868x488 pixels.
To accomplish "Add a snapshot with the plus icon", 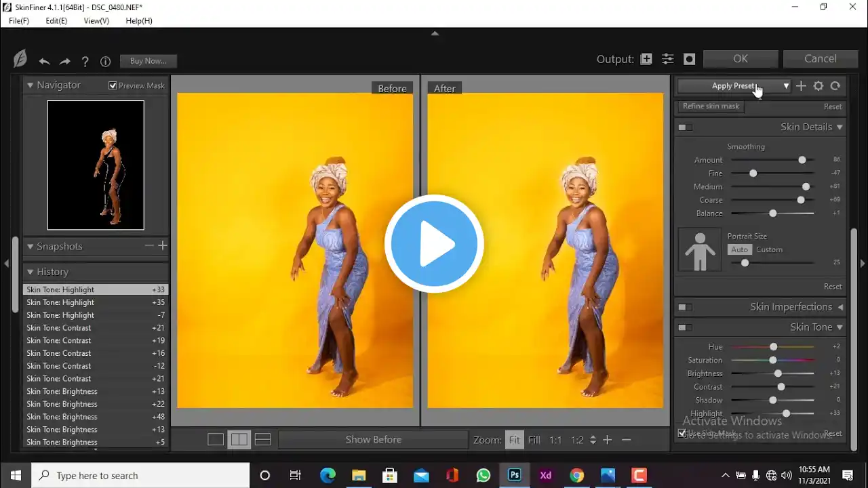I will (163, 246).
